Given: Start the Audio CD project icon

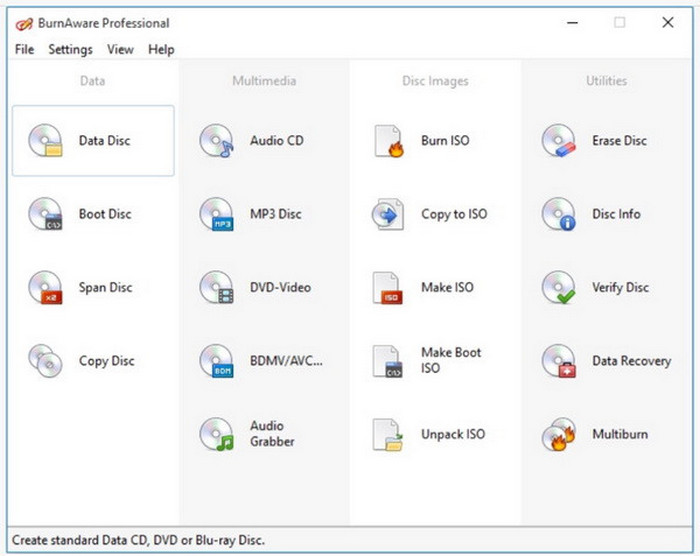Looking at the screenshot, I should click(x=216, y=141).
